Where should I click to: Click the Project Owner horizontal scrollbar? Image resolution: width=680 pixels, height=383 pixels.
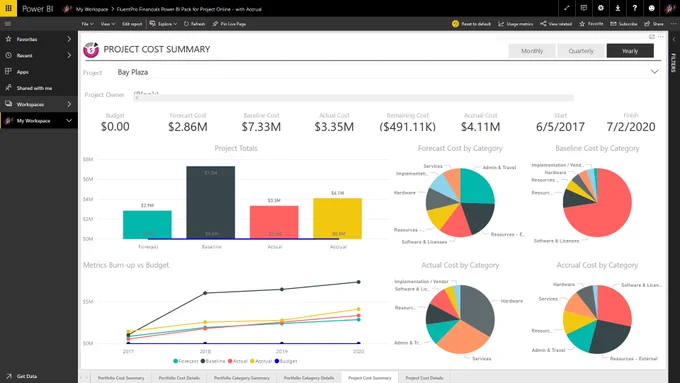tap(353, 98)
